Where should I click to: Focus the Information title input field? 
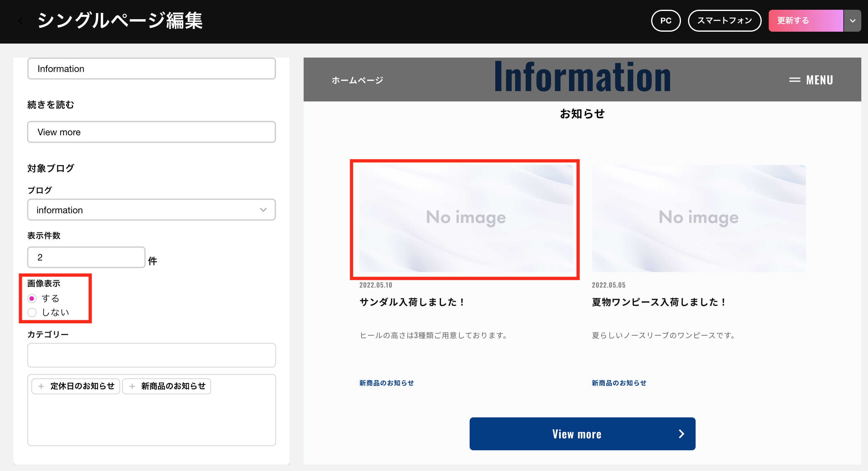pos(151,69)
